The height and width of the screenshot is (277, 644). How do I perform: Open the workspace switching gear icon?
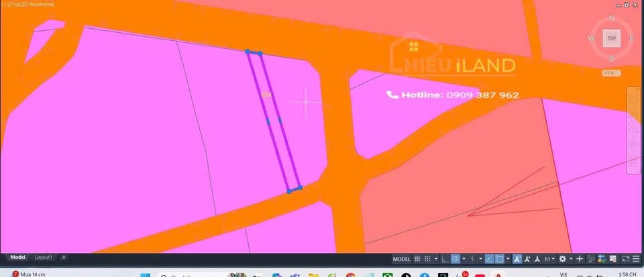point(563,259)
